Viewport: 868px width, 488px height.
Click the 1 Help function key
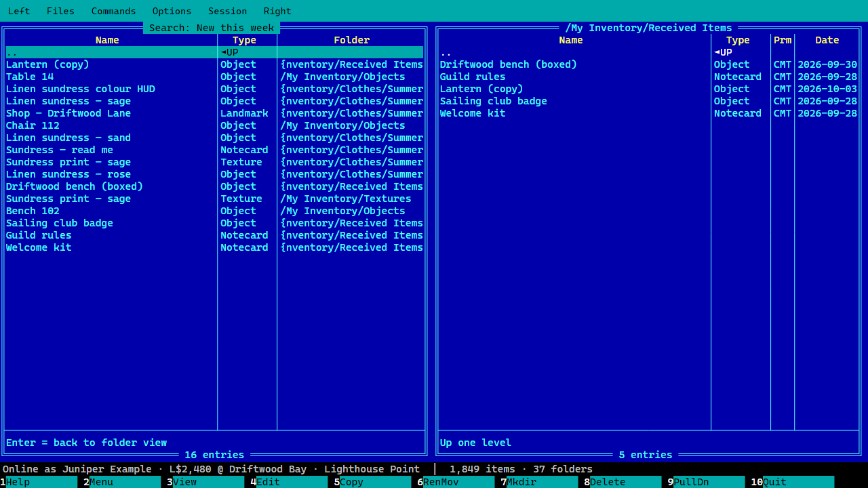coord(39,482)
